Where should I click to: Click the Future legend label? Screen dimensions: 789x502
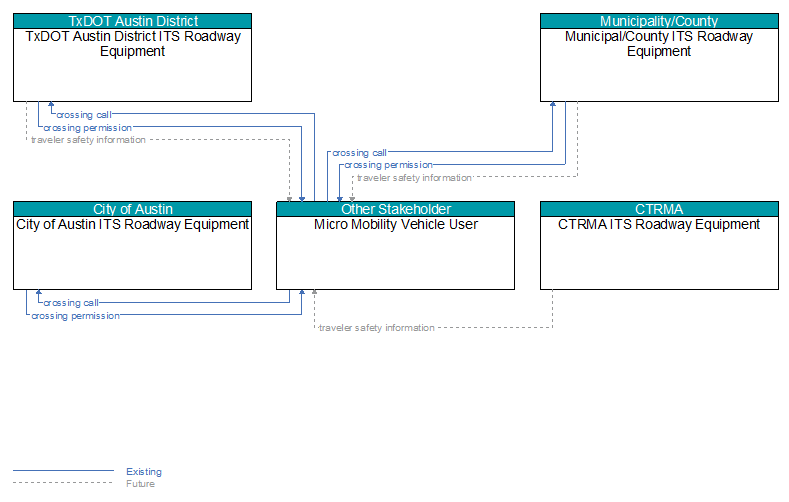[140, 484]
